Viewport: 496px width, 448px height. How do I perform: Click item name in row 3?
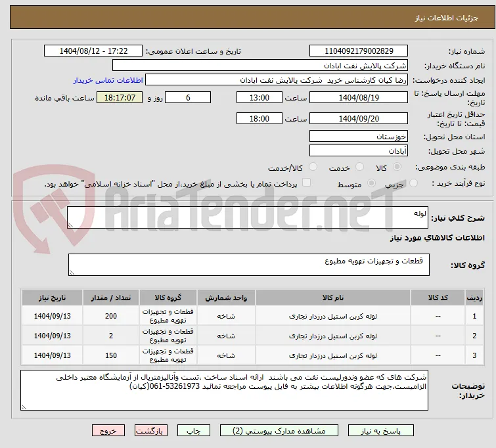coord(333,355)
